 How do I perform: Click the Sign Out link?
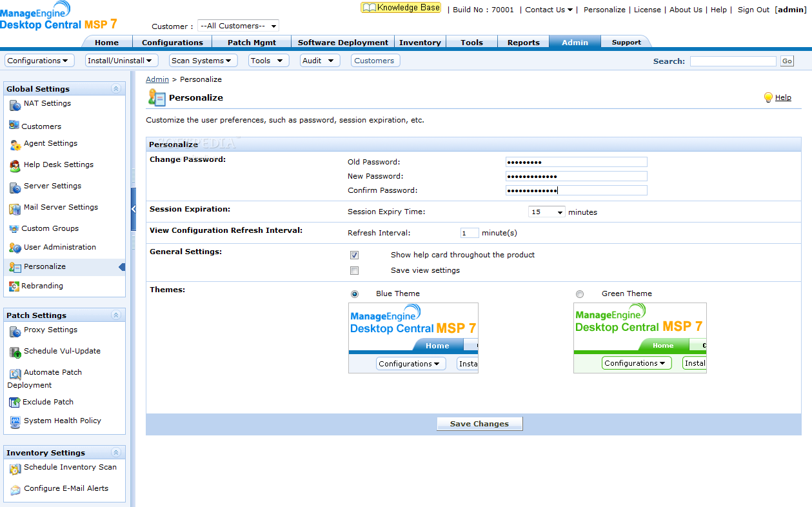click(x=754, y=10)
